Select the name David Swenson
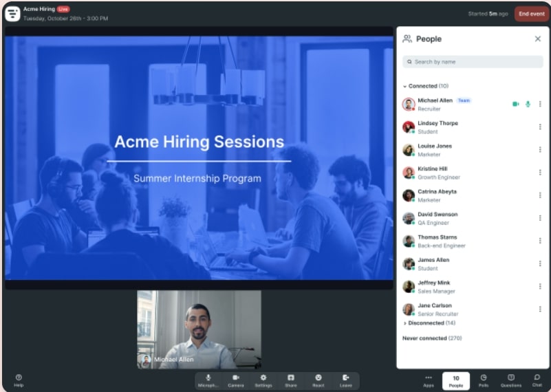 point(437,215)
